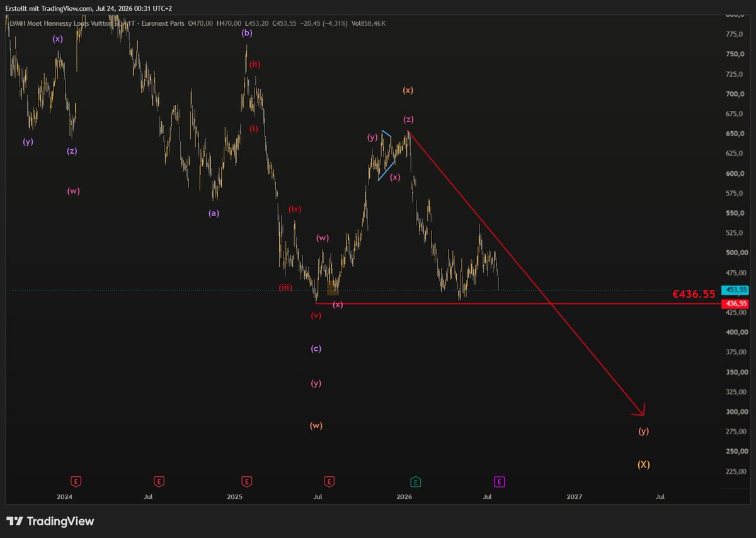
Task: Select the orange (x) wave label
Action: 408,90
